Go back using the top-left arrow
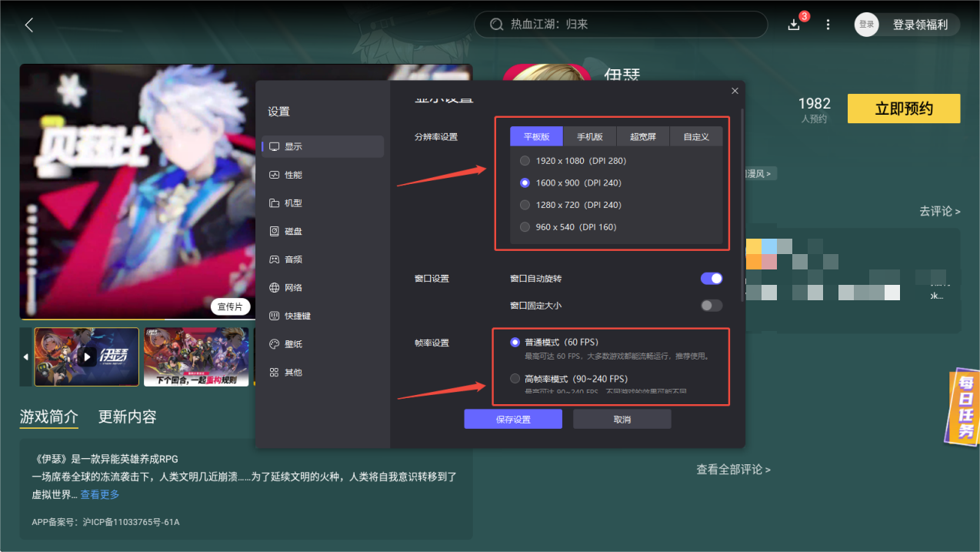Image resolution: width=980 pixels, height=552 pixels. point(29,25)
